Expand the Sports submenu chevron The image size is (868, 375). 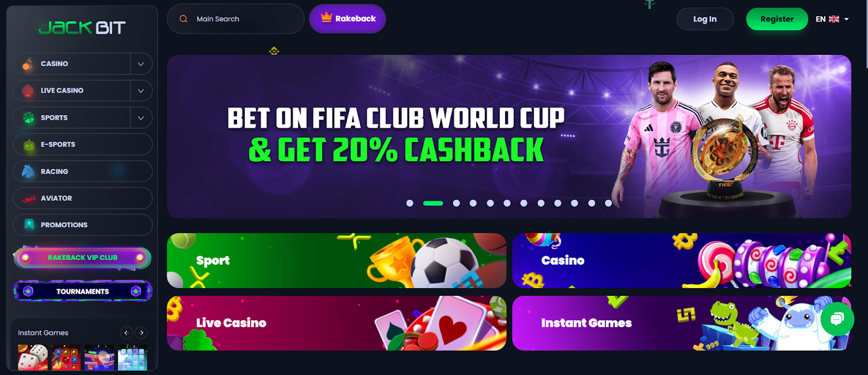pyautogui.click(x=141, y=118)
